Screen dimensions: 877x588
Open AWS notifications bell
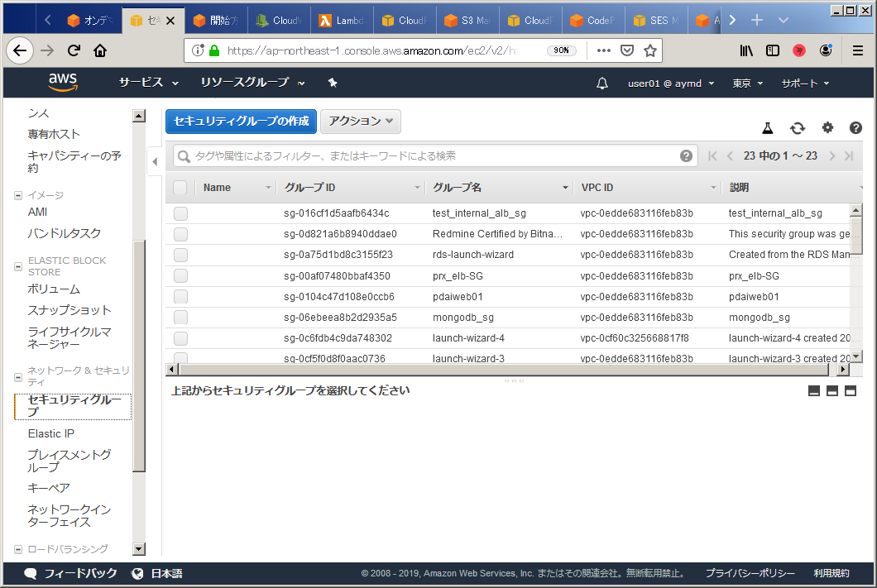tap(601, 84)
